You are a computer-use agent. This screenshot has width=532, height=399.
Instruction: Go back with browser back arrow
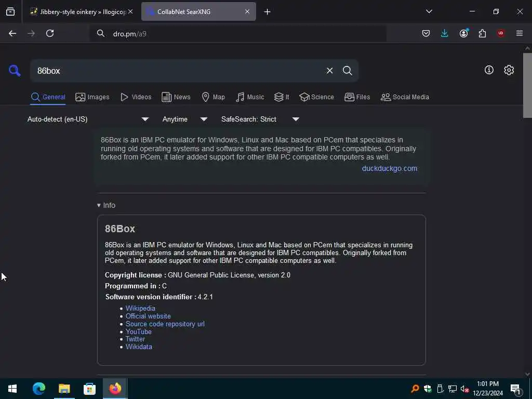tap(12, 33)
